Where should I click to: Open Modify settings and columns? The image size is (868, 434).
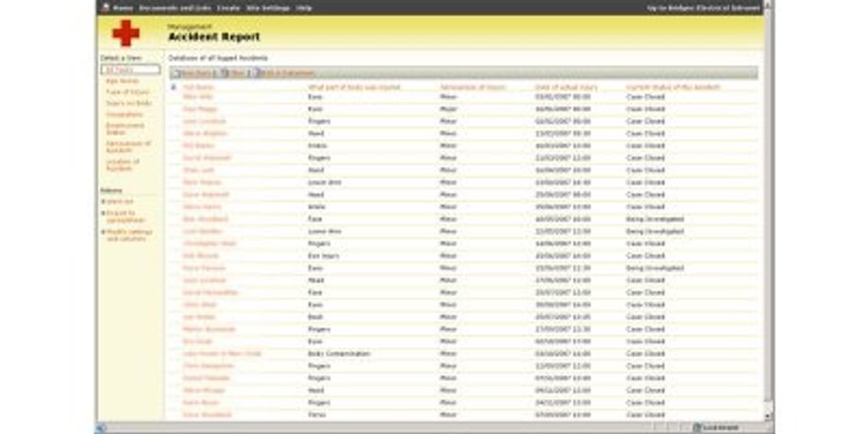click(129, 235)
